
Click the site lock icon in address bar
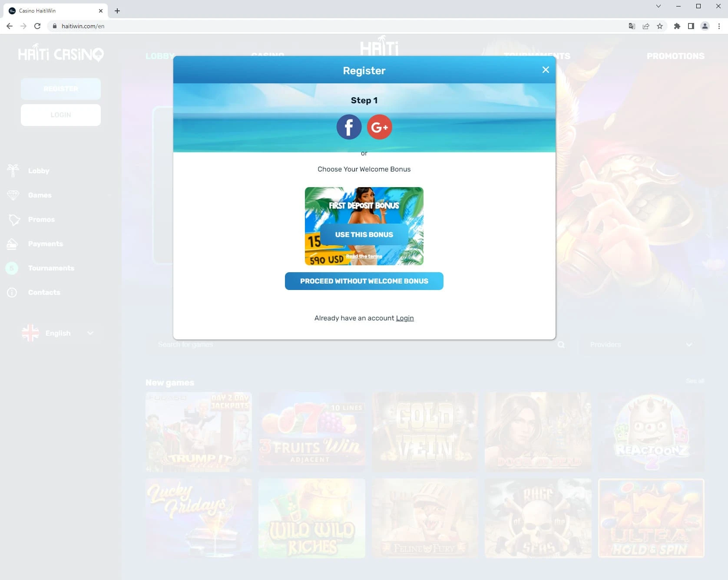coord(54,26)
